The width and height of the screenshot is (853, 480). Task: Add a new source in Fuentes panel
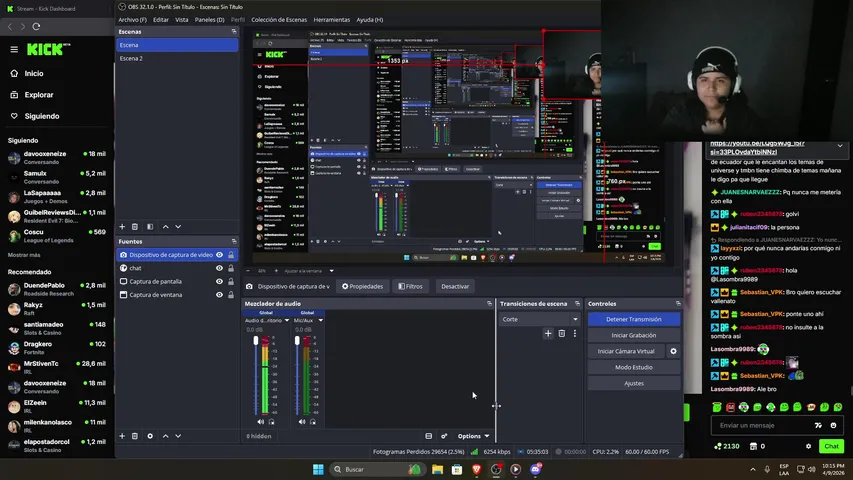click(122, 436)
